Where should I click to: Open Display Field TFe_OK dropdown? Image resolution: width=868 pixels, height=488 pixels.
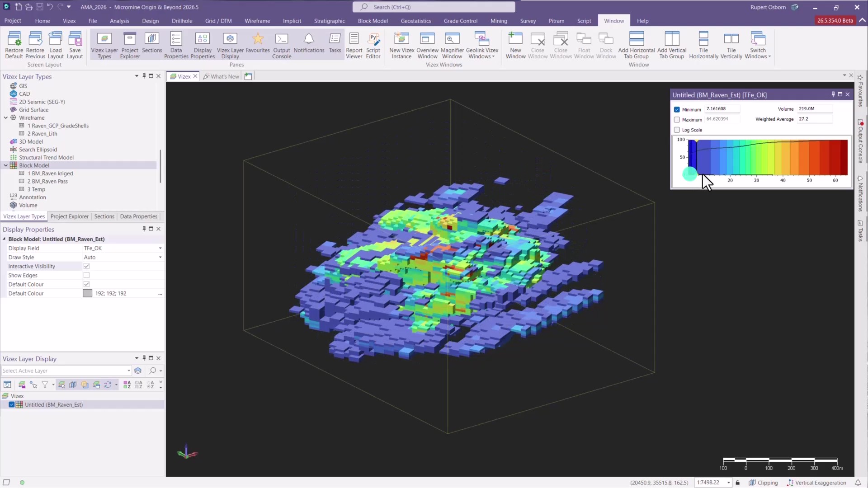point(160,249)
